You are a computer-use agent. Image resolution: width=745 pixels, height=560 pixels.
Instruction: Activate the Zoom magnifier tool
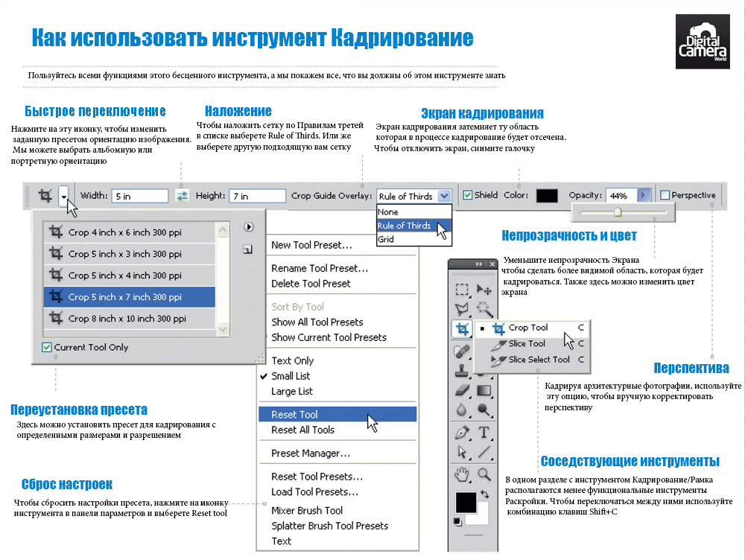(x=484, y=474)
